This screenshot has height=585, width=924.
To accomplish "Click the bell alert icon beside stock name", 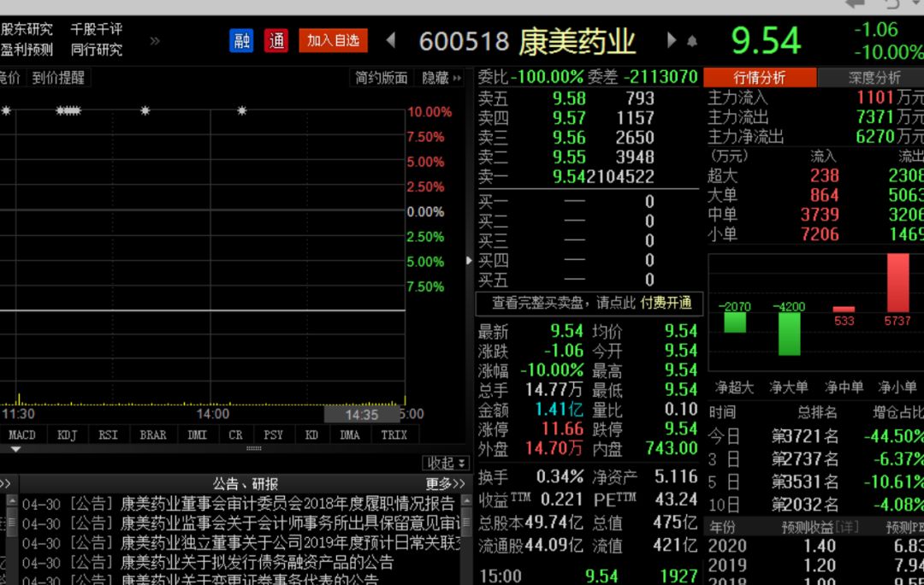I will [x=692, y=41].
